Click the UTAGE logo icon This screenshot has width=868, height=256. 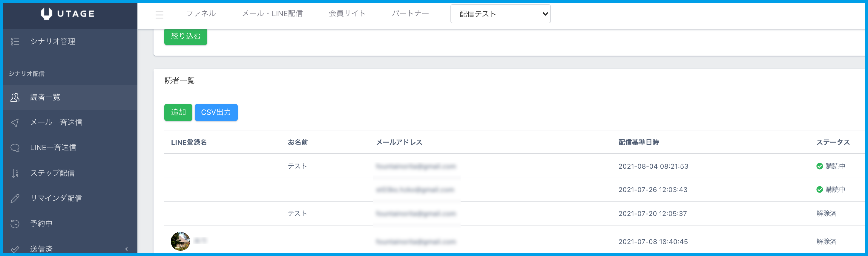(x=47, y=13)
